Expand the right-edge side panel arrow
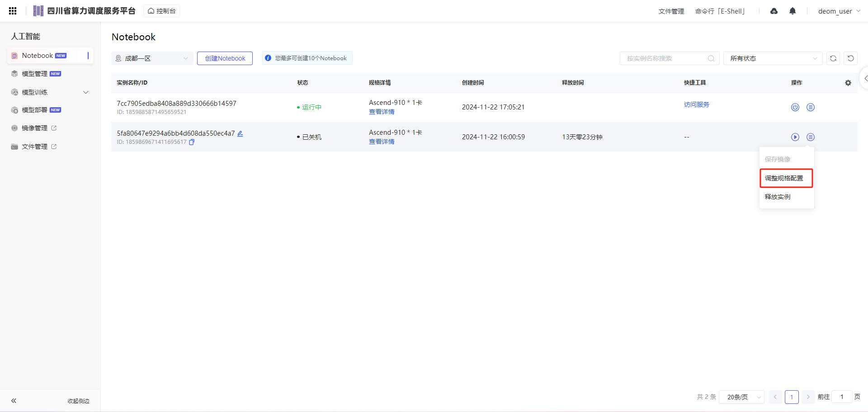 coord(865,78)
